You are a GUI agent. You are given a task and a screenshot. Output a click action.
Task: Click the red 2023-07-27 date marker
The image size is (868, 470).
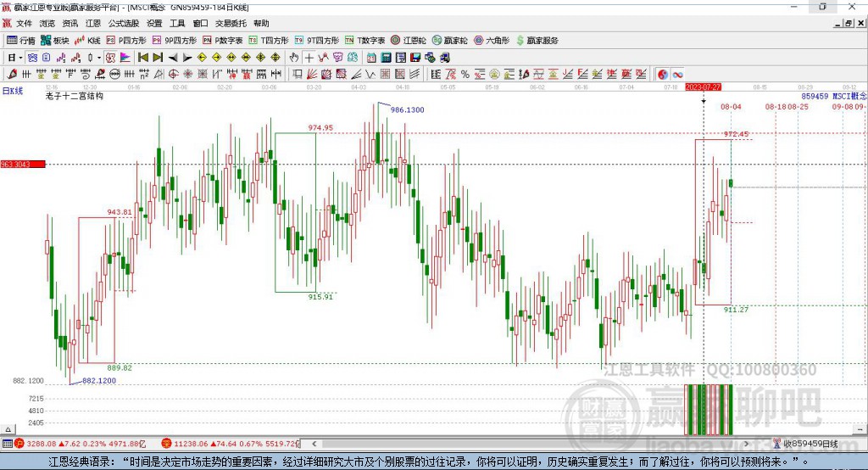[703, 87]
